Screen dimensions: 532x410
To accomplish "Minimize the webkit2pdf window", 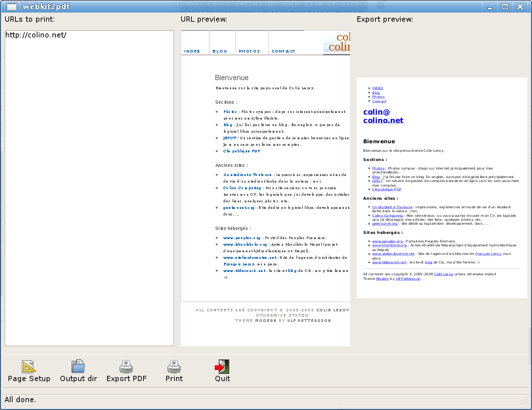I will click(x=490, y=6).
